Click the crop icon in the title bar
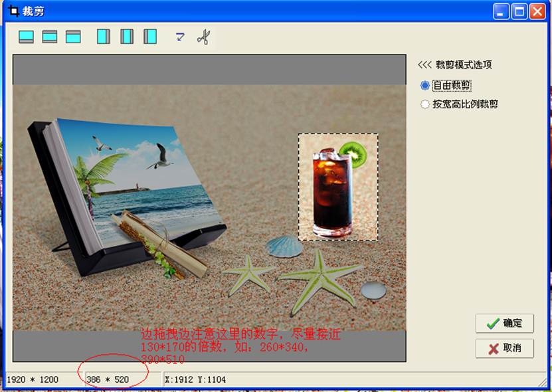Image resolution: width=552 pixels, height=392 pixels. [13, 11]
